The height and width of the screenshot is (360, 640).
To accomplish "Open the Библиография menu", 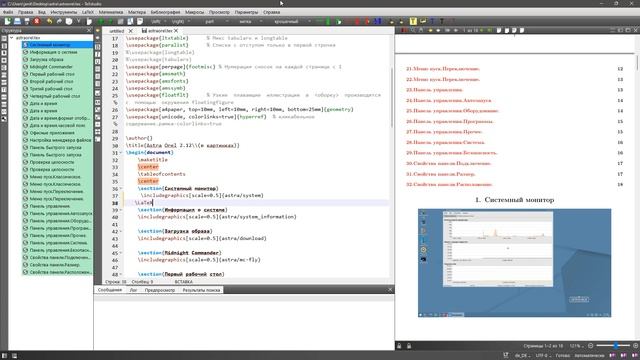I will tap(165, 12).
